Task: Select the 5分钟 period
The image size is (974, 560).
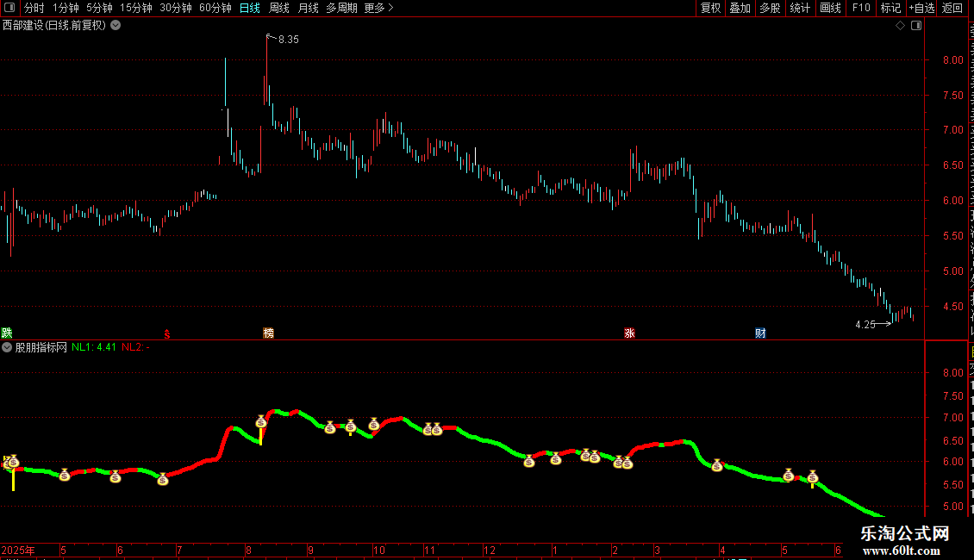Action: coord(99,8)
